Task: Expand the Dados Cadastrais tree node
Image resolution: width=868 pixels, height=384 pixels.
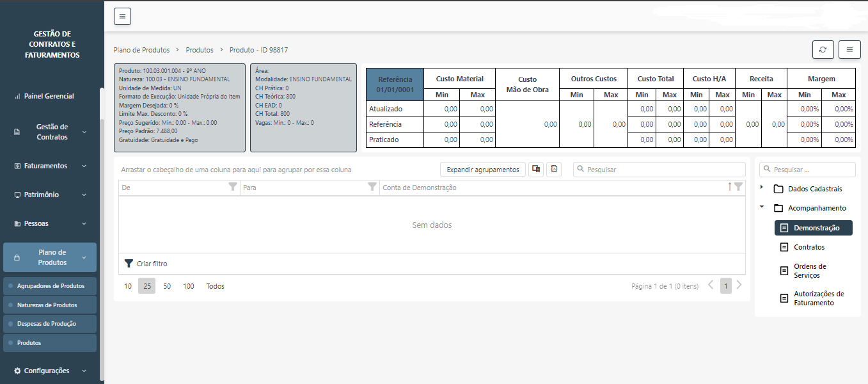Action: pyautogui.click(x=762, y=188)
